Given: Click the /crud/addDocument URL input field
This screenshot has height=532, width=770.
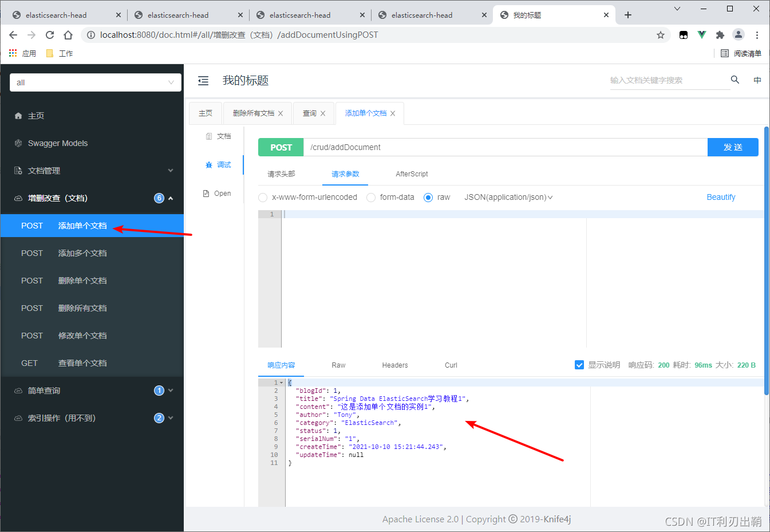Looking at the screenshot, I should pos(504,147).
